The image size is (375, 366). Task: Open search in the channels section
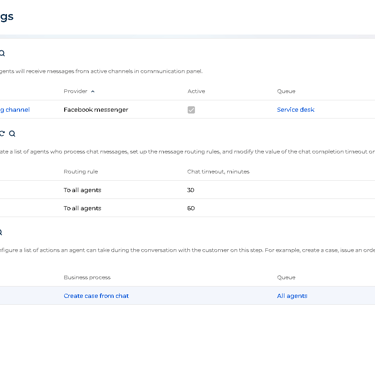pos(2,53)
